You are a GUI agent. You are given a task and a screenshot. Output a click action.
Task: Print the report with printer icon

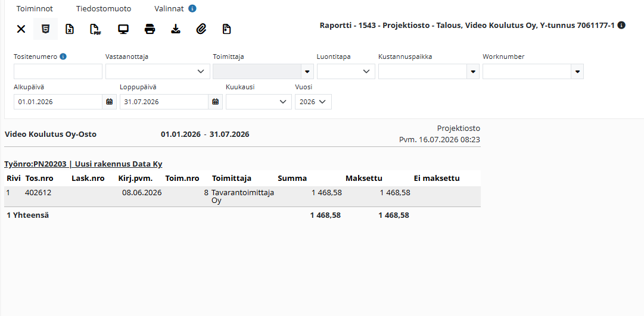(150, 29)
